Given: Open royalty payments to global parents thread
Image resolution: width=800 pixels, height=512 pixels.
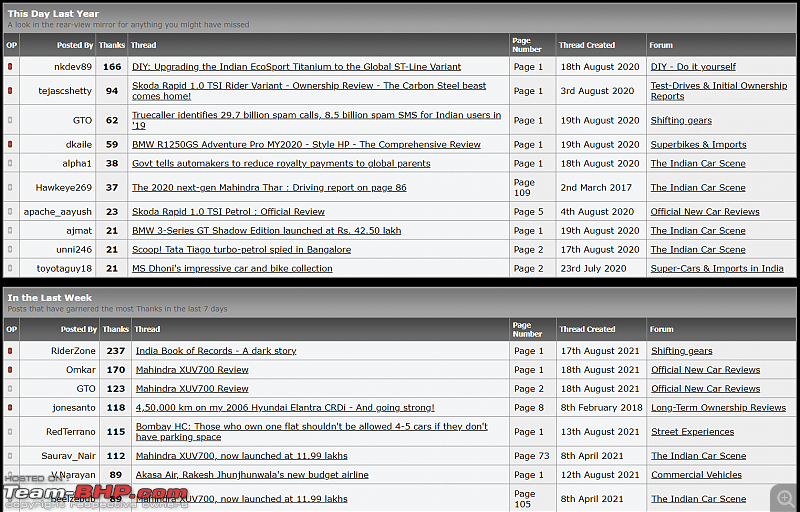Looking at the screenshot, I should [281, 163].
